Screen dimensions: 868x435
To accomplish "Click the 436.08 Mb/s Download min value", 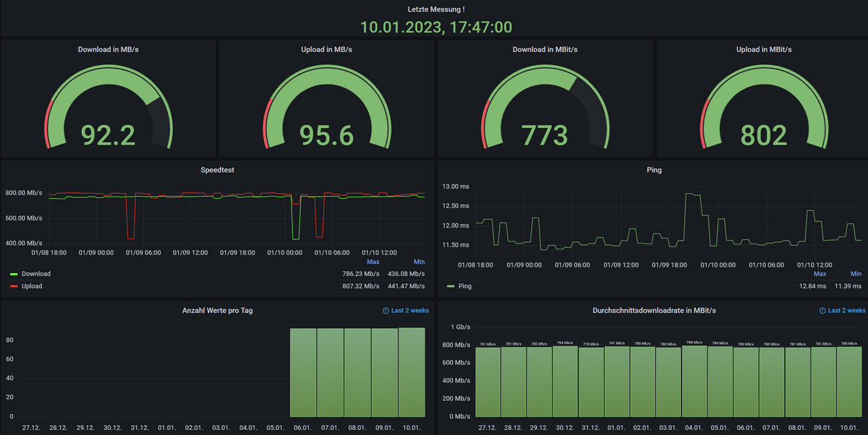I will click(x=406, y=274).
